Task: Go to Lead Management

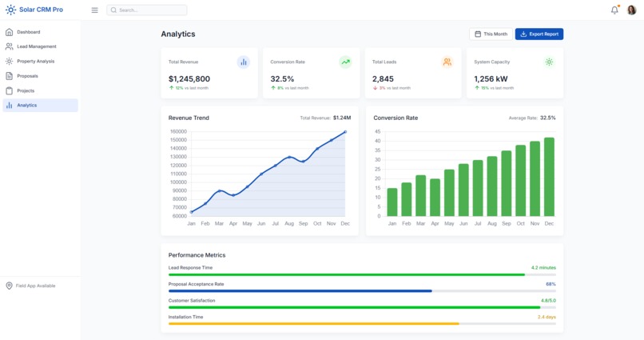Action: [40, 46]
